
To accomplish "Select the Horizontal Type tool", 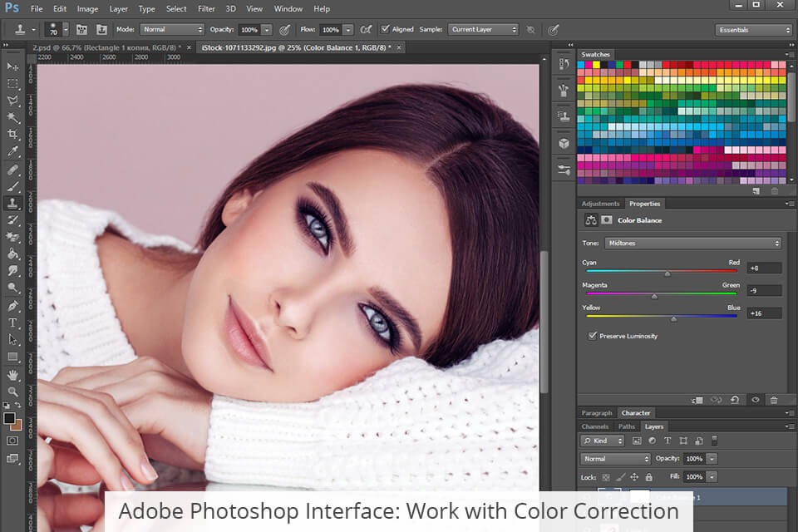I will pyautogui.click(x=12, y=323).
